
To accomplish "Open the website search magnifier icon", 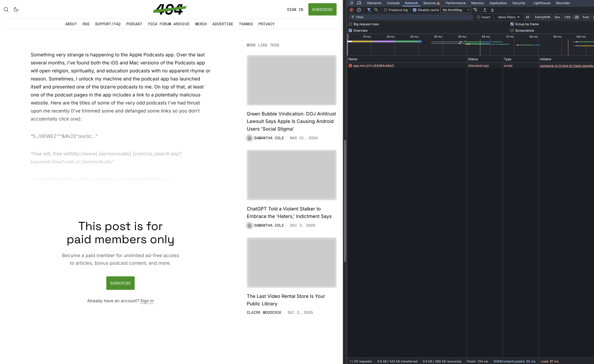I will [6, 9].
